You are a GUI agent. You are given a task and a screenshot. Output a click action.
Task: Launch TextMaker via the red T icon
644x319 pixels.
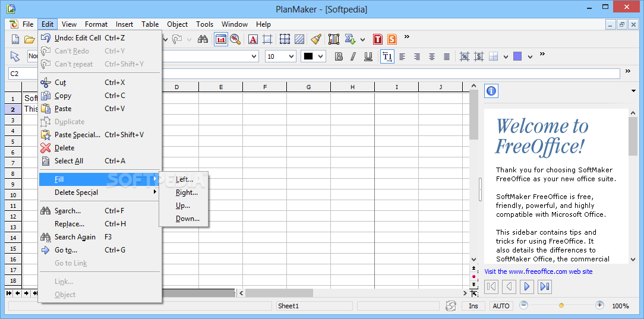point(378,39)
